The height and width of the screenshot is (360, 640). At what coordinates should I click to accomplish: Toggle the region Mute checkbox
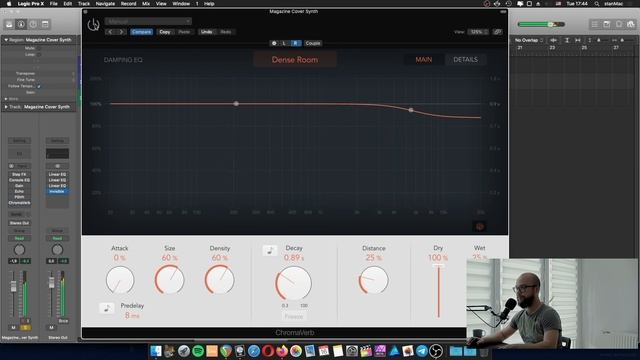point(39,48)
